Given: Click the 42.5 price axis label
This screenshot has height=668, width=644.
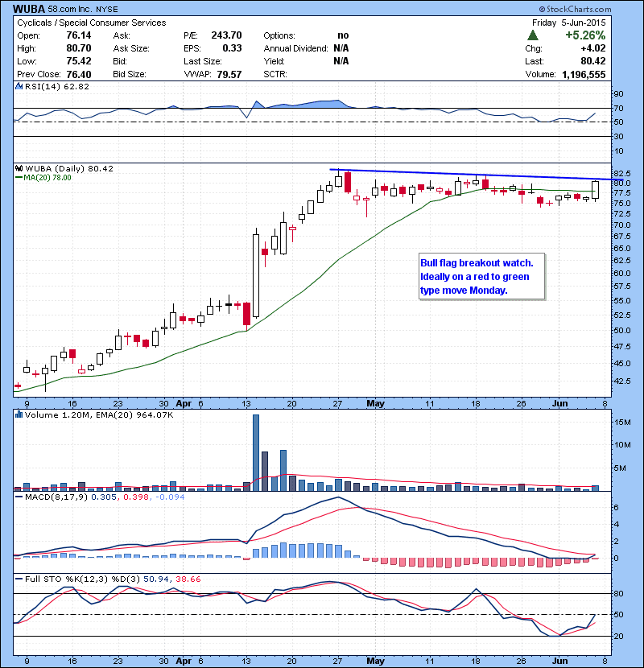Looking at the screenshot, I should [621, 381].
